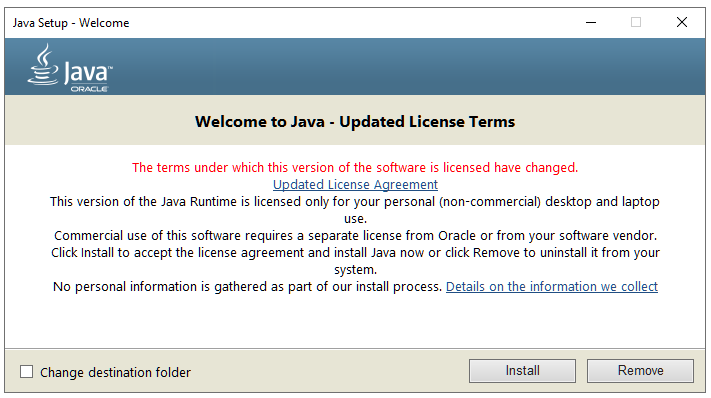Install Java by accepting the license
This screenshot has height=398, width=711.
click(522, 371)
